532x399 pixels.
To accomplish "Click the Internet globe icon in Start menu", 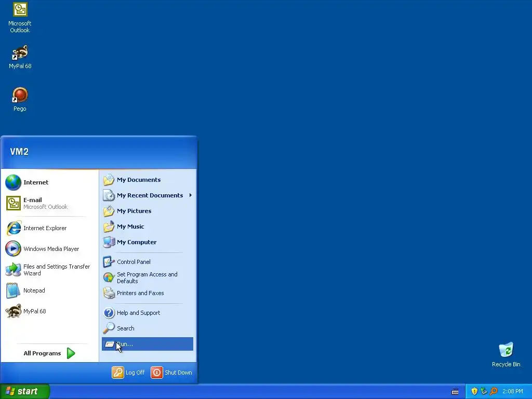I will (x=13, y=182).
